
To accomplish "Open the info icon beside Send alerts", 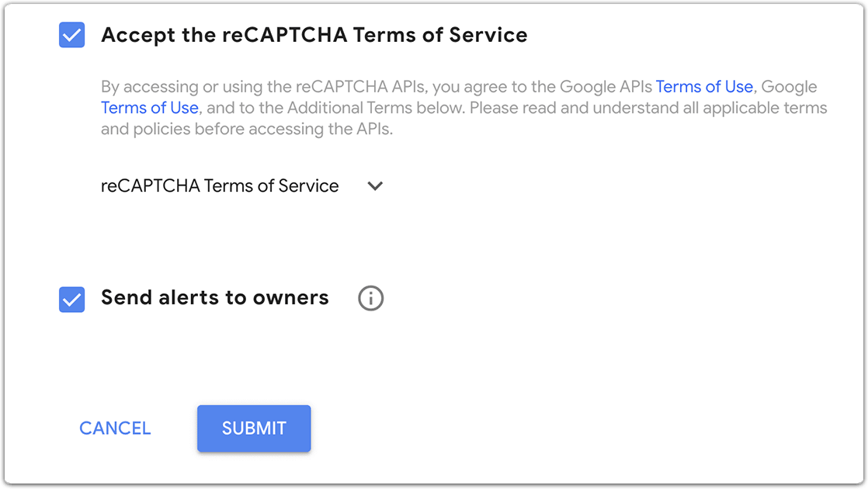I will tap(370, 298).
